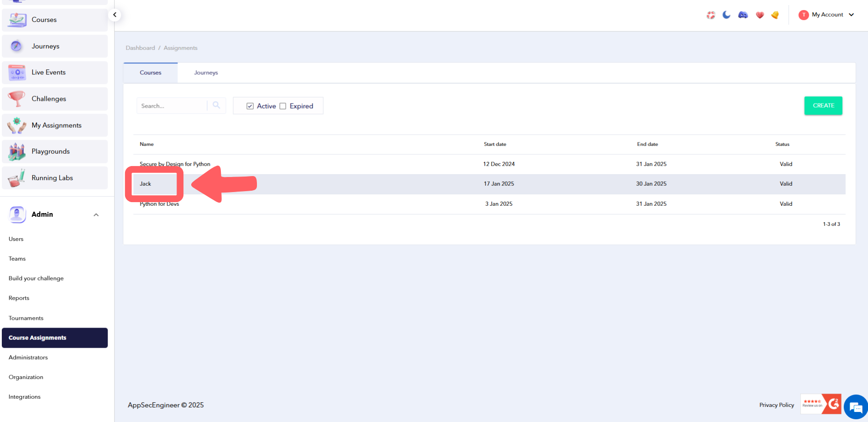The width and height of the screenshot is (868, 422).
Task: Focus the assignments search field
Action: coord(172,106)
